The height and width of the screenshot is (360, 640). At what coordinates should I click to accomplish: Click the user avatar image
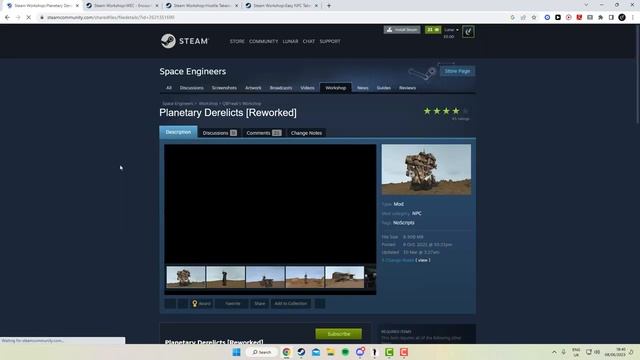[x=468, y=31]
